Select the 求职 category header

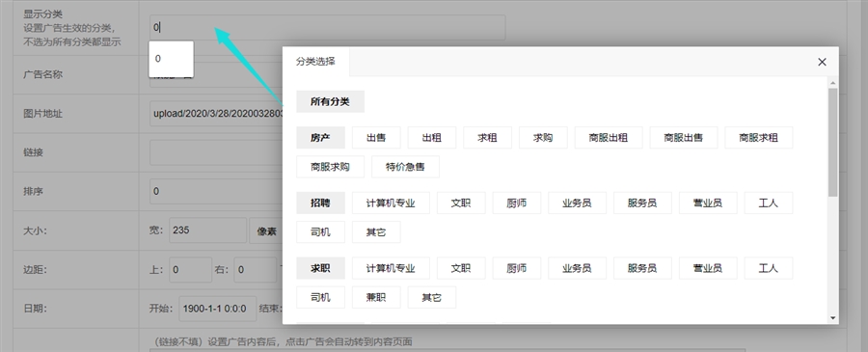point(320,268)
